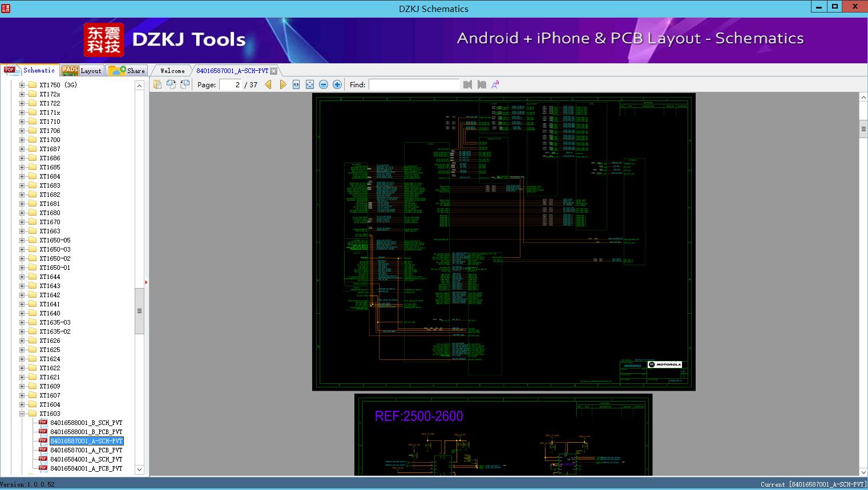
Task: Go to the previous page arrow
Action: click(x=268, y=84)
